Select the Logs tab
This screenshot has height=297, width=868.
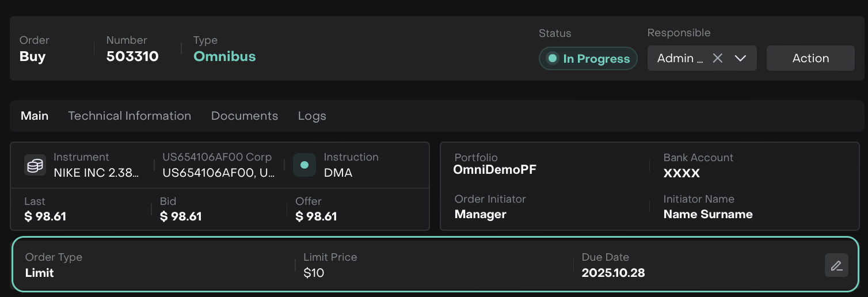click(x=312, y=116)
